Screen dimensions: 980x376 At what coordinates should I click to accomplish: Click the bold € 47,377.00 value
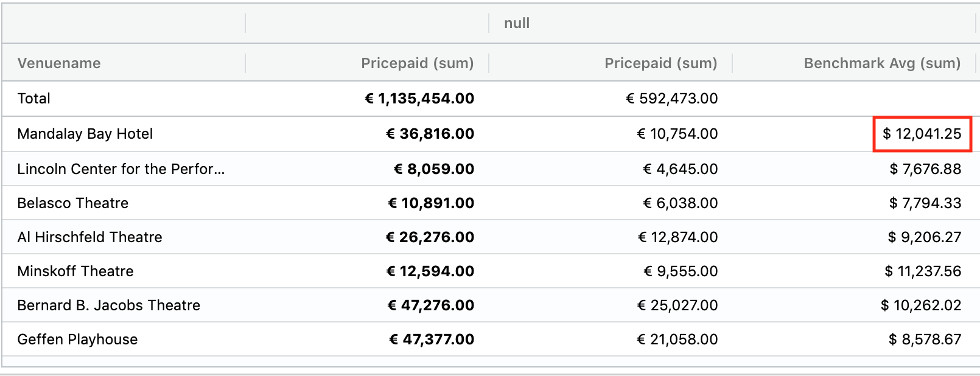[x=432, y=339]
